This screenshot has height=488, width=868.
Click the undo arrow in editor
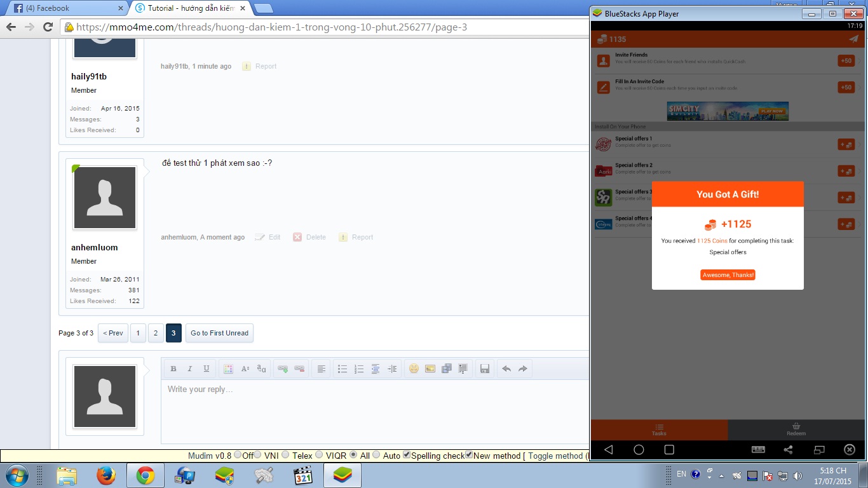[506, 369]
